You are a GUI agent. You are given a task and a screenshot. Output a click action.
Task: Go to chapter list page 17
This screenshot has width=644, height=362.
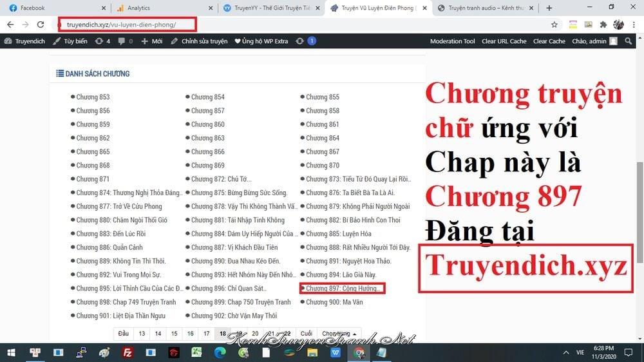click(x=206, y=334)
